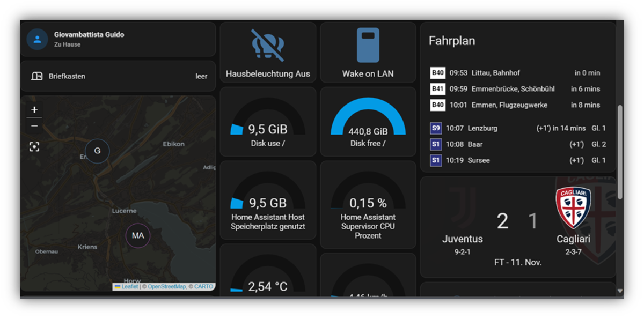Screen dimensions: 644x319
Task: Click the map fit-to-markers icon
Action: tap(34, 147)
